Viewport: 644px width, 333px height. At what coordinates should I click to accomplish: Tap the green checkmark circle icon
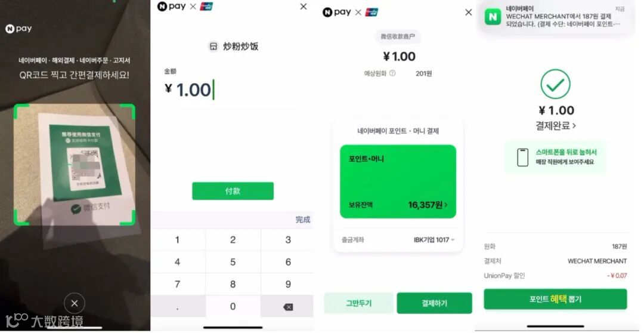[x=555, y=84]
